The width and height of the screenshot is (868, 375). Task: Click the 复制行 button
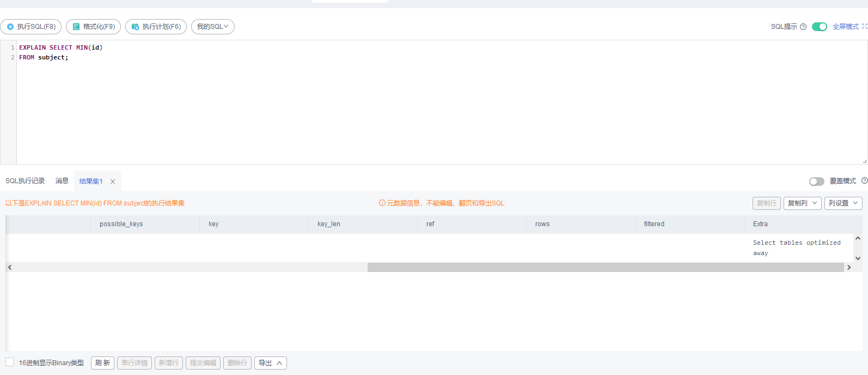767,203
